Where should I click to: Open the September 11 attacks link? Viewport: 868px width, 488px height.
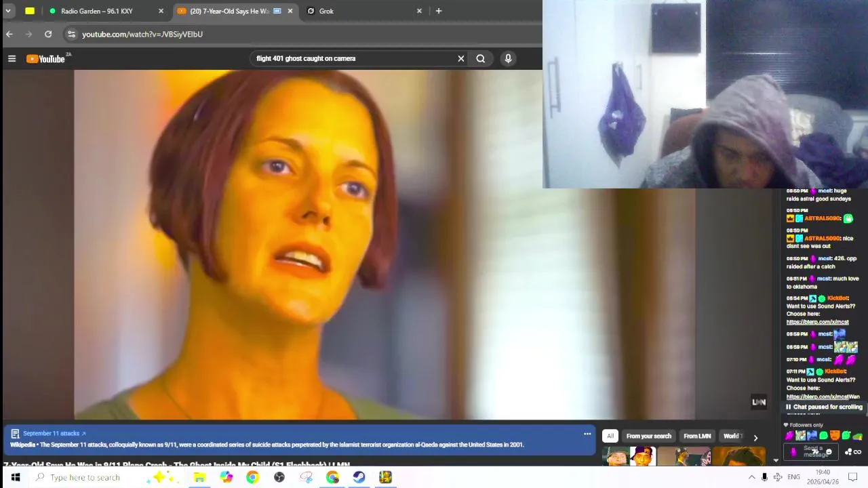point(54,433)
